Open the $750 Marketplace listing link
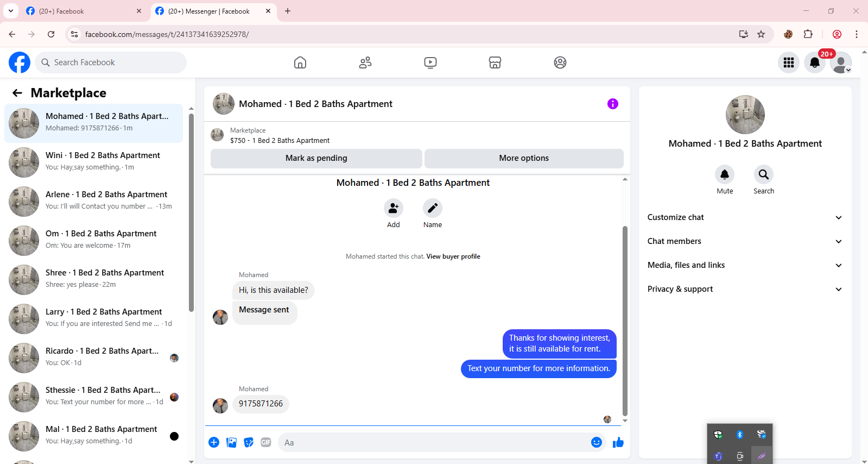The width and height of the screenshot is (868, 464). 280,140
